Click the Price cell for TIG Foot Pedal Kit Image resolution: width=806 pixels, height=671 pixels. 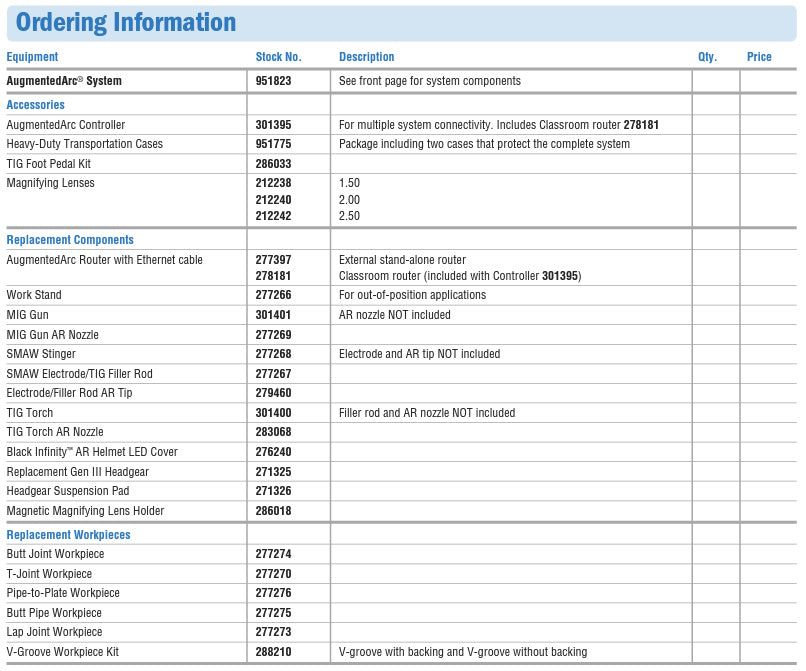coord(767,164)
